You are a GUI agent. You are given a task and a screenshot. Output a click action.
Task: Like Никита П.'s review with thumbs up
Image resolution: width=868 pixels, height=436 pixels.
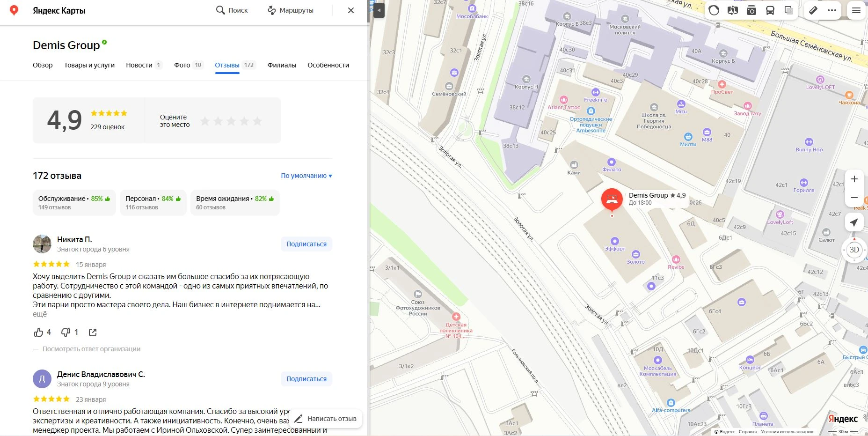click(38, 332)
